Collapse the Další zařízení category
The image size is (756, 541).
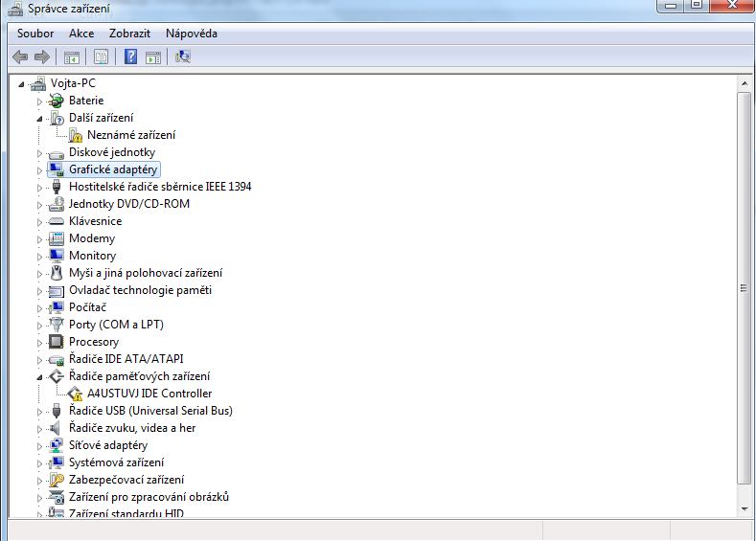tap(39, 119)
